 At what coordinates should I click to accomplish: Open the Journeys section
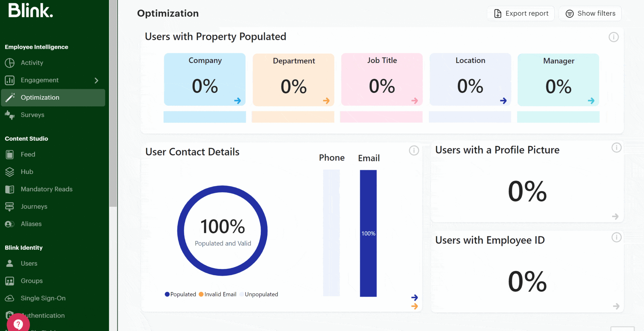pos(34,206)
